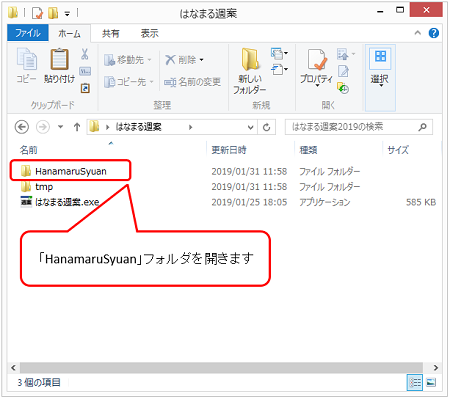450x399 pixels.
Task: Expand the address bar history dropdown
Action: click(x=250, y=127)
